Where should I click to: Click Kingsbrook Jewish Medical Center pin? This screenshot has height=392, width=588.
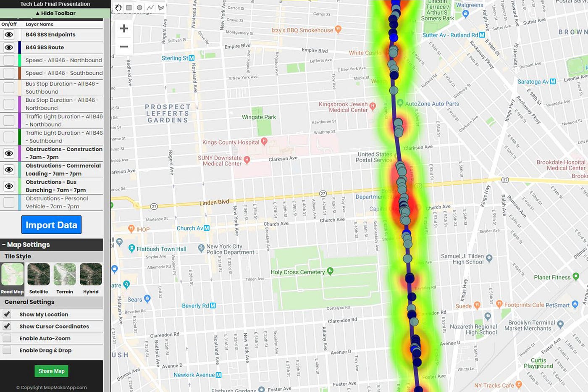(x=373, y=106)
